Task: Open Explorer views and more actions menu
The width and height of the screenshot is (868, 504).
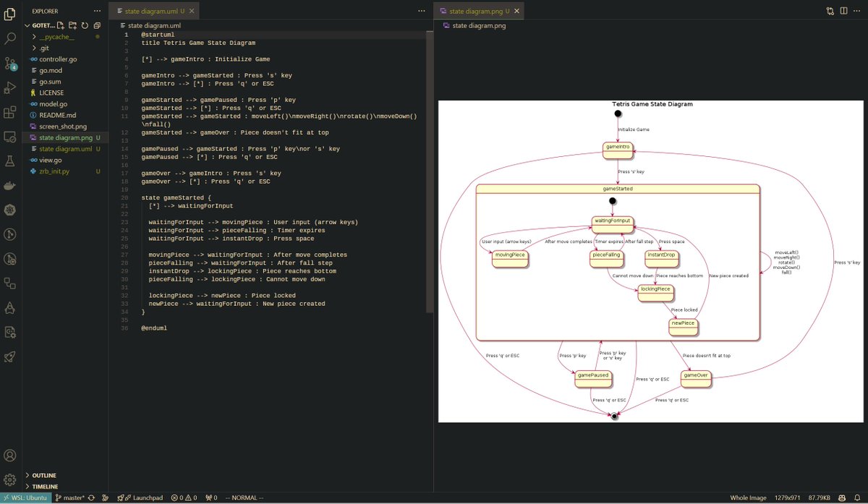Action: (x=97, y=11)
